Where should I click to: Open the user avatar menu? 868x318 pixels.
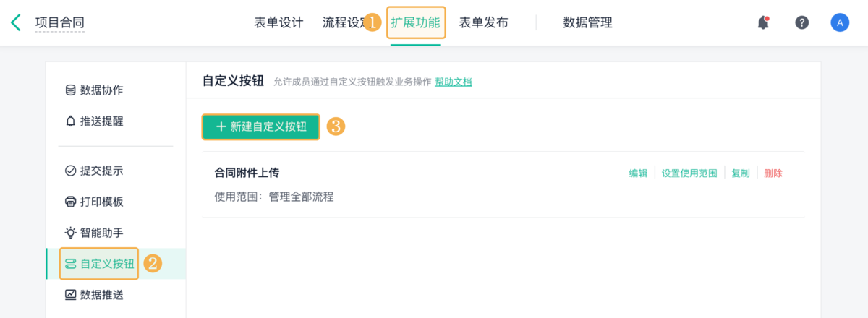[840, 22]
